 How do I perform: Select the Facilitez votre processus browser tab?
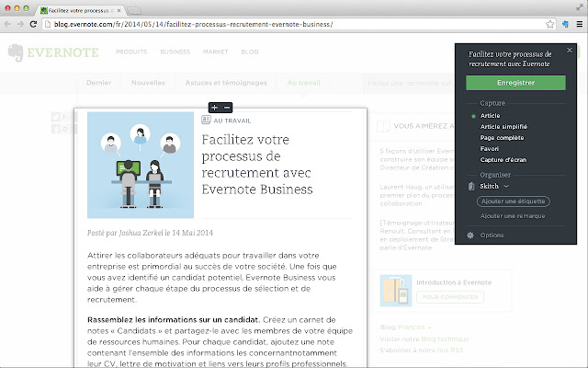coord(81,10)
